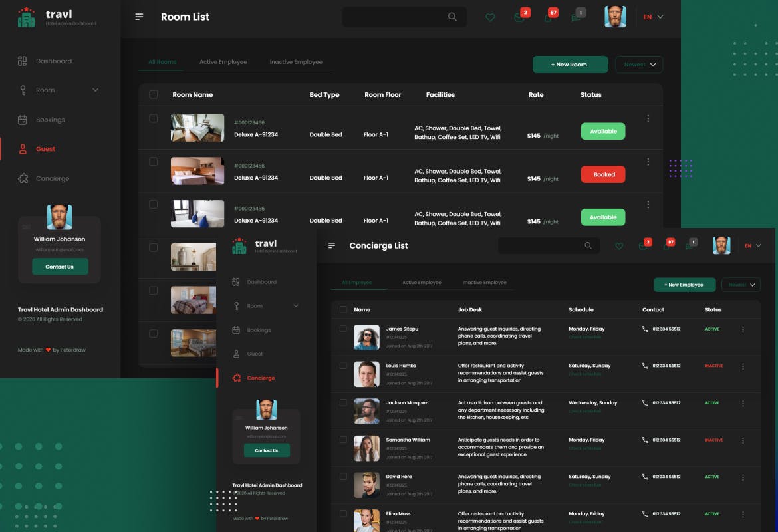778x532 pixels.
Task: Expand Room submenu chevron in Concierge List sidebar
Action: point(296,306)
